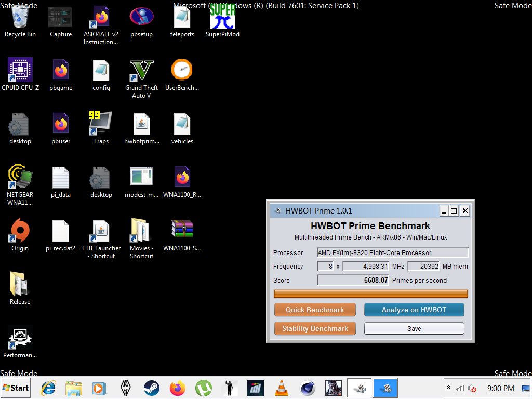
Task: Click 'HWBOT Prime Benchmark' heading text
Action: [x=370, y=226]
